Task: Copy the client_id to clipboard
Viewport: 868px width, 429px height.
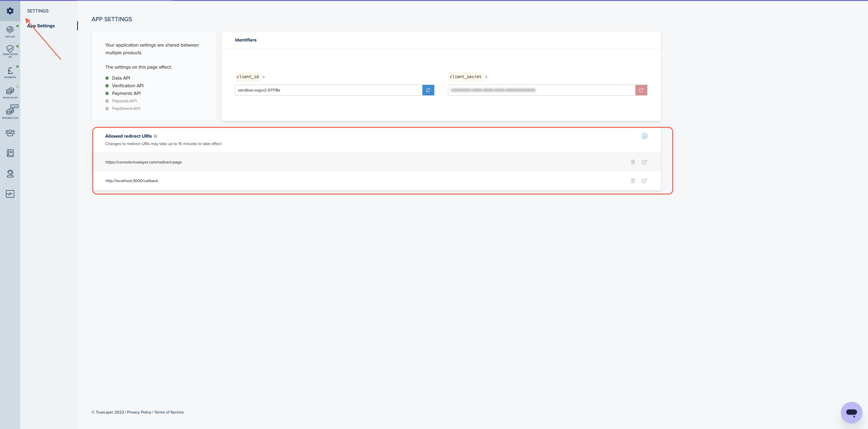Action: coord(428,90)
